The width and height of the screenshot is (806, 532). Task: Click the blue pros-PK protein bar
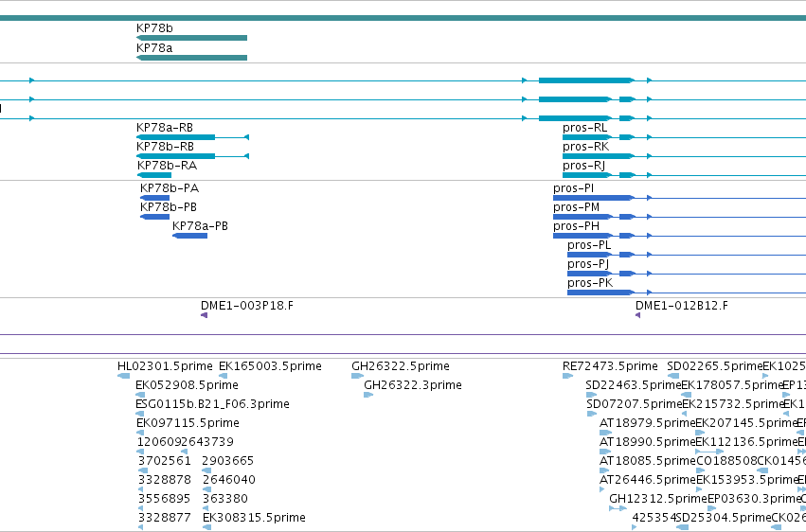coord(600,293)
